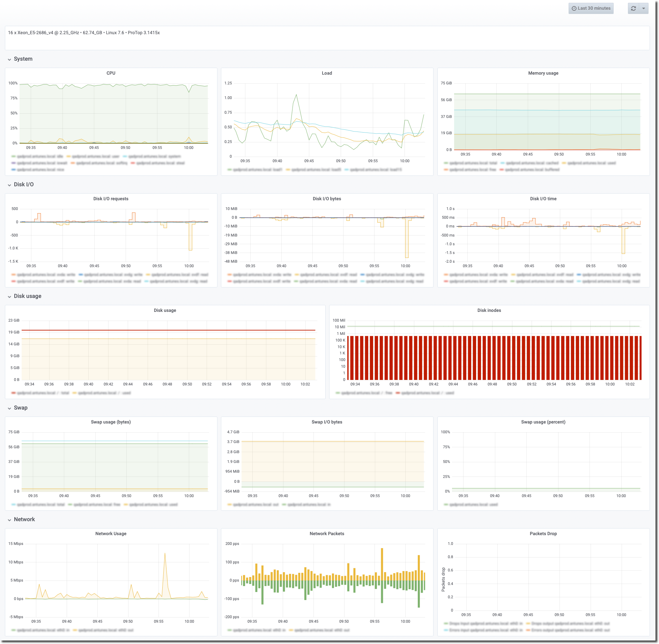
Task: Click the red total swatch in Disk usage legend
Action: [x=14, y=393]
